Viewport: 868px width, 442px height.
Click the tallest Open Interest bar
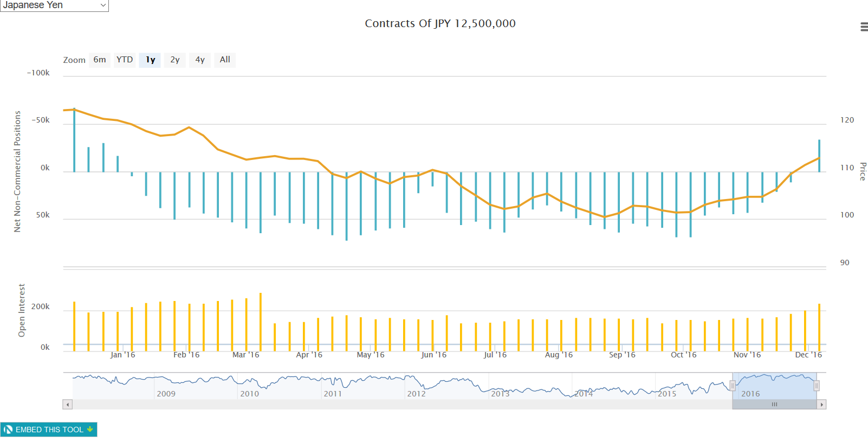click(x=261, y=321)
